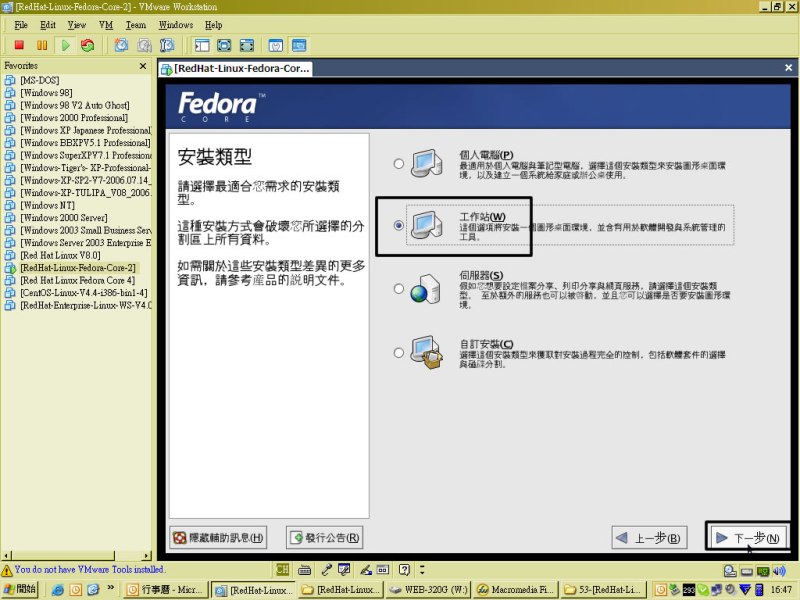Select [Windows Server 2003 Enterprise] favorite
The width and height of the screenshot is (800, 600).
point(86,243)
